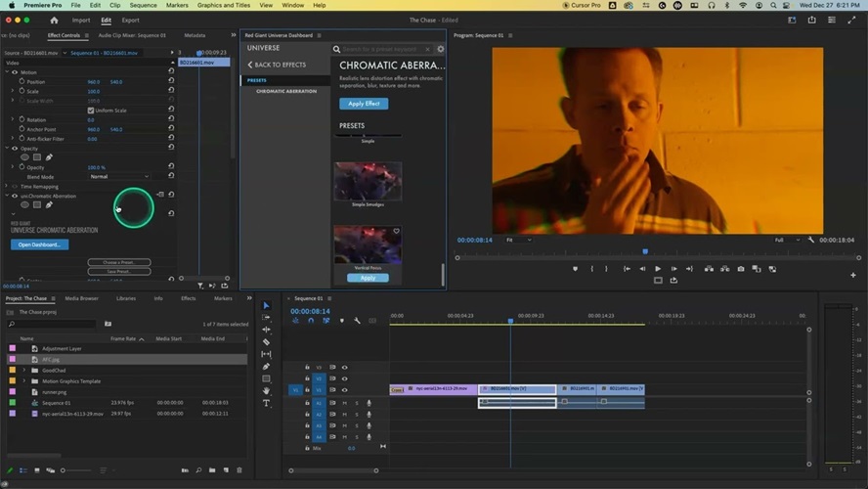Click the Open Dashboard button
The width and height of the screenshot is (868, 489).
(39, 244)
